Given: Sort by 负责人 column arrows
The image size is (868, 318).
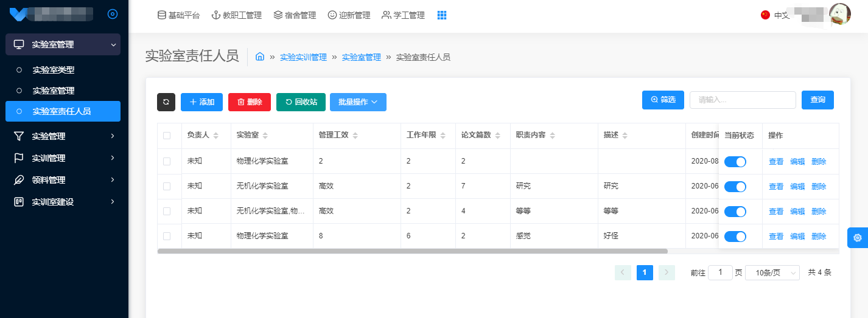Looking at the screenshot, I should (x=216, y=136).
